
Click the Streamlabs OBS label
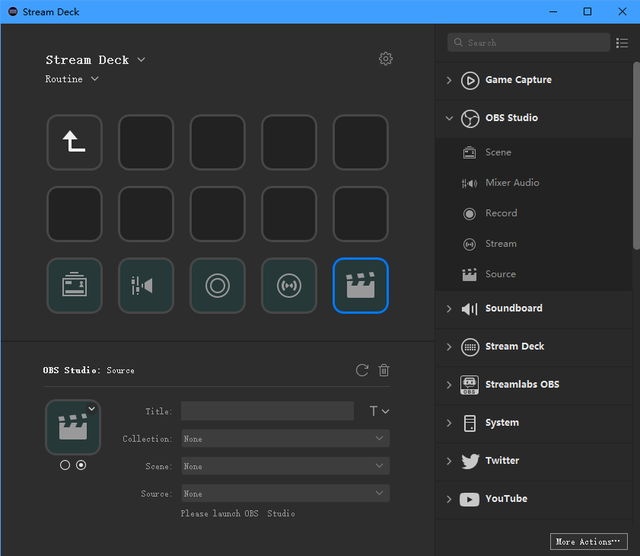(x=522, y=385)
